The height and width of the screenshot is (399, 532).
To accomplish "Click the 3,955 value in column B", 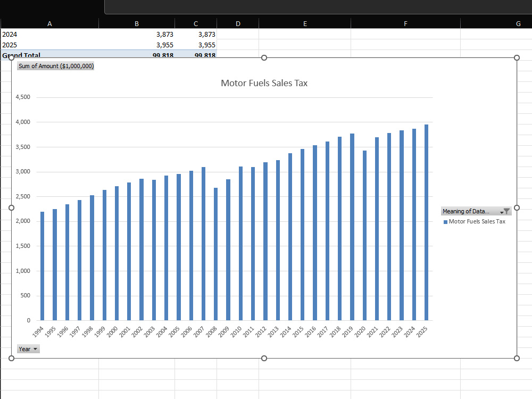I will click(x=137, y=45).
